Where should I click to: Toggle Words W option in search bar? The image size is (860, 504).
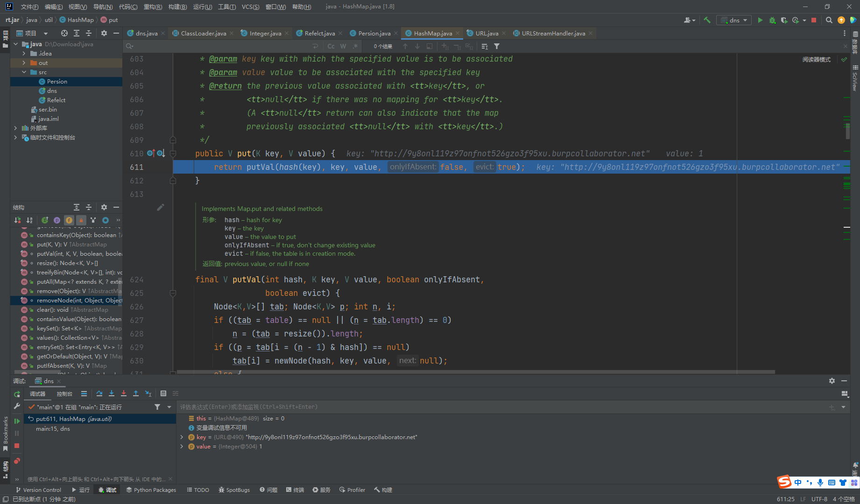[343, 46]
